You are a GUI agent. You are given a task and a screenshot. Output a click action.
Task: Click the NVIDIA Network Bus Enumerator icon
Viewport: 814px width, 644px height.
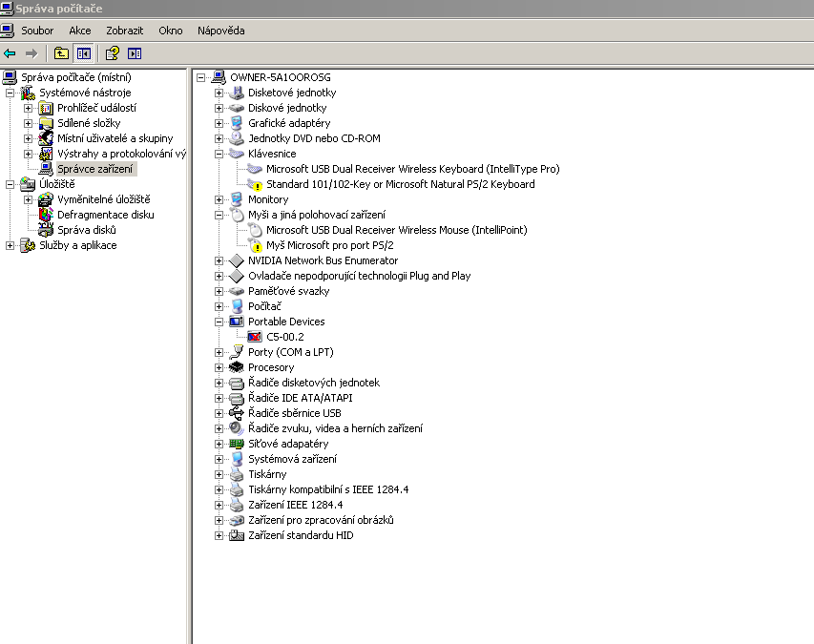237,260
